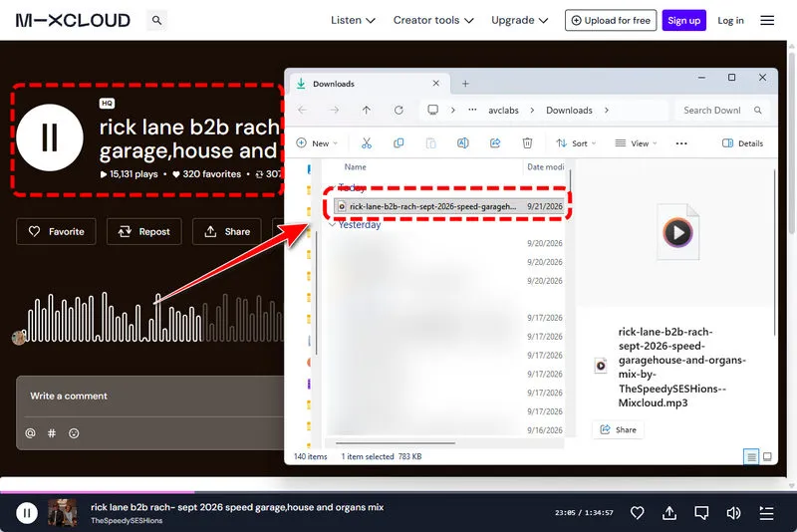
Task: Copy the selected file
Action: (398, 143)
